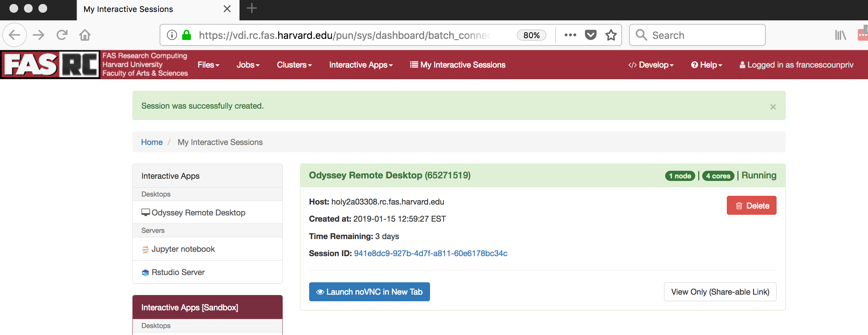868x335 pixels.
Task: Expand the Clusters dropdown menu
Action: tap(294, 65)
